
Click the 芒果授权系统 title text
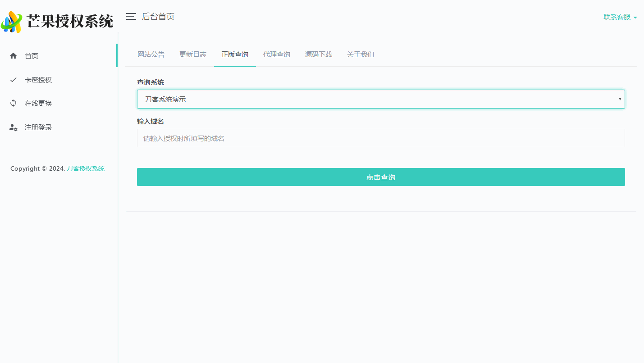pyautogui.click(x=70, y=21)
